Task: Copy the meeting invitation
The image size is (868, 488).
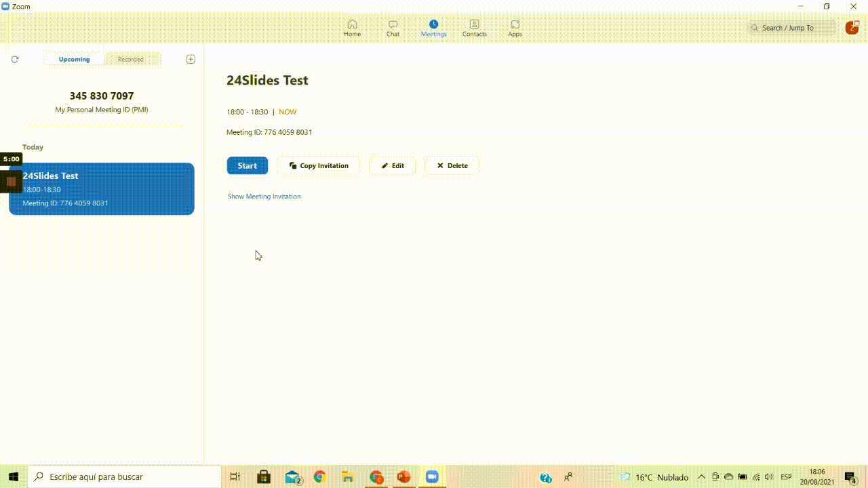Action: 318,165
